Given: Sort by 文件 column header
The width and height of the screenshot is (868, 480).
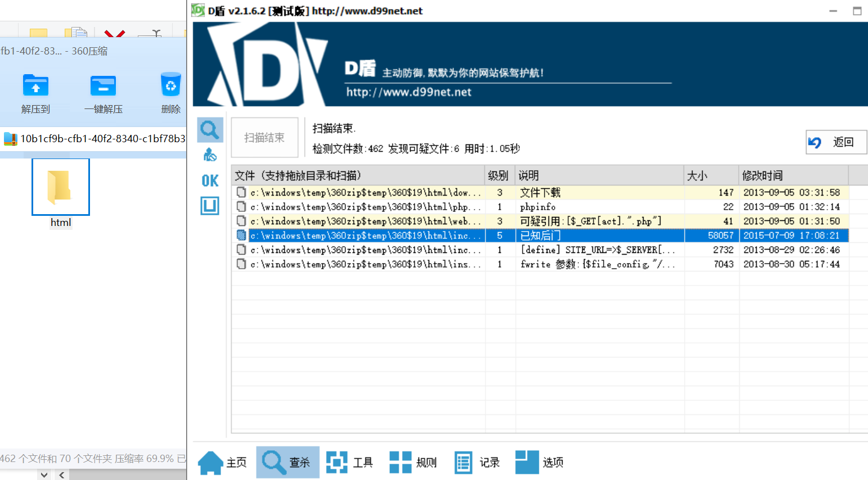Looking at the screenshot, I should [358, 175].
